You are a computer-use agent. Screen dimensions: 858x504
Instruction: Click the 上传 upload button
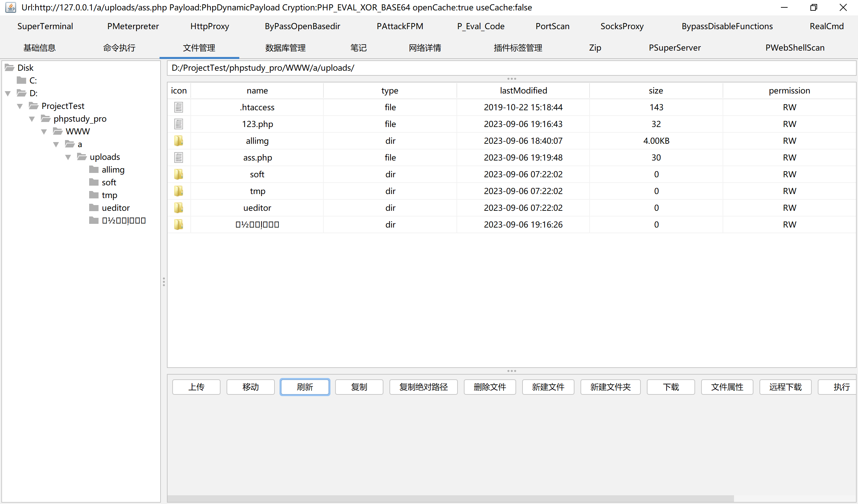click(196, 387)
